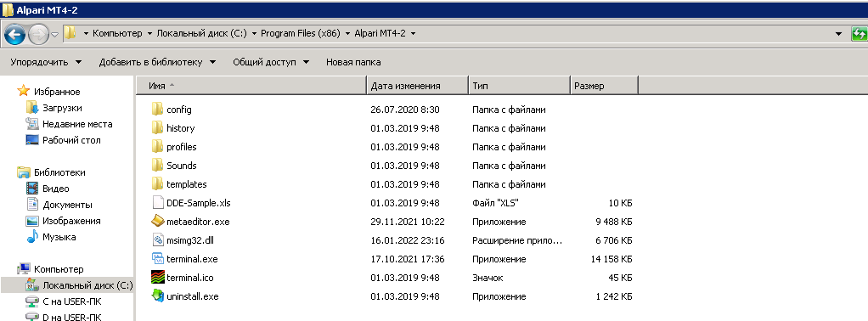Screen dimensions: 868x321
Task: Expand the Добавить в библиотеку dropdown
Action: click(x=157, y=62)
